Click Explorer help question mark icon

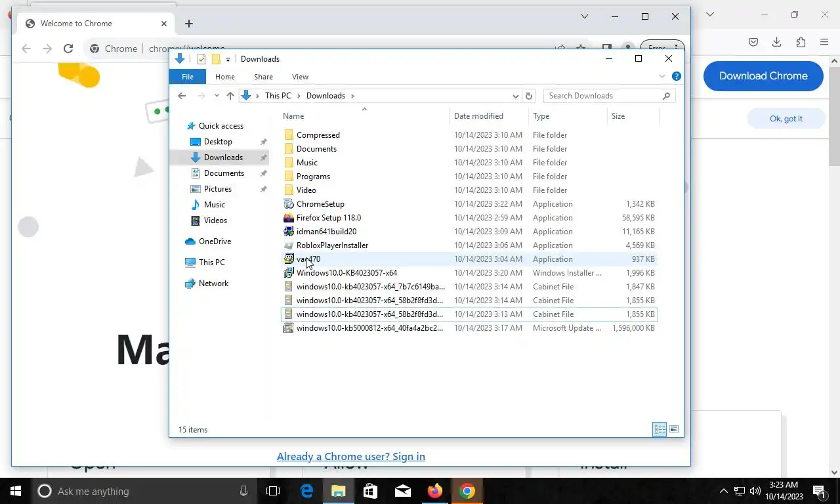coord(677,76)
